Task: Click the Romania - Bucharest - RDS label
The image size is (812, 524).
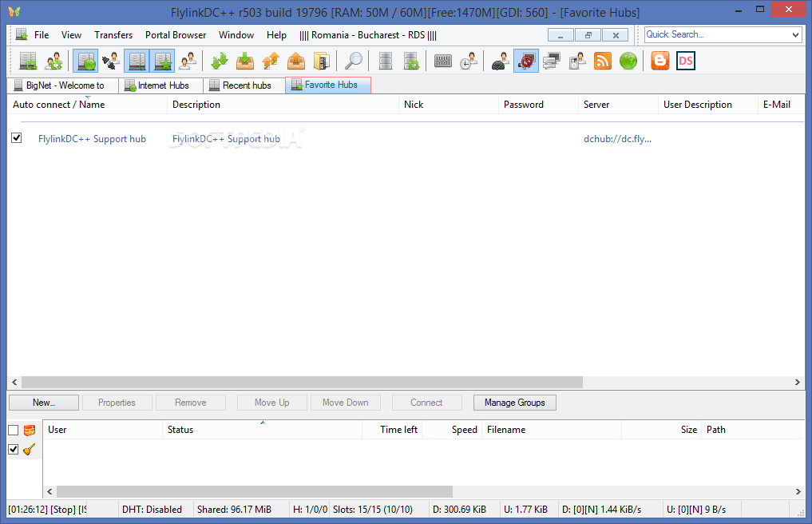Action: 368,34
